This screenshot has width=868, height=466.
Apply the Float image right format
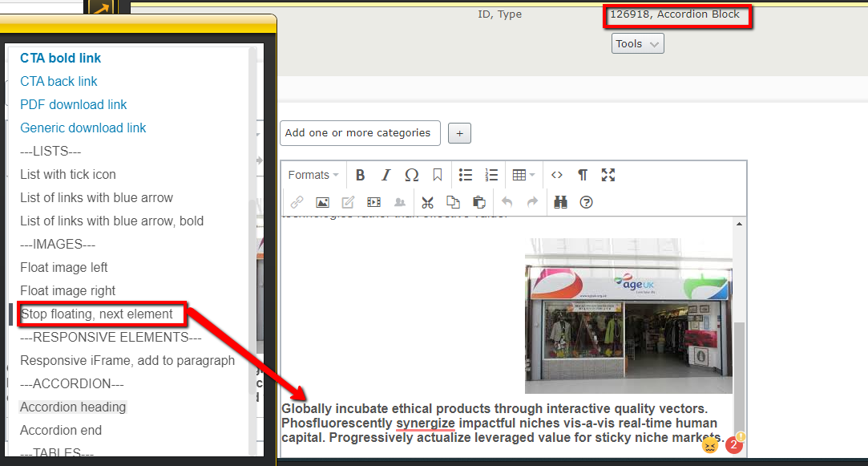tap(67, 291)
